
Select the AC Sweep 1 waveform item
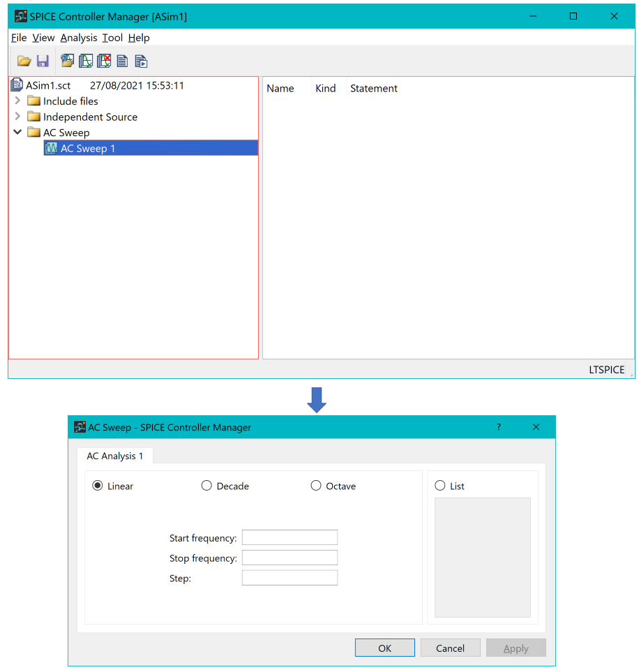point(87,148)
